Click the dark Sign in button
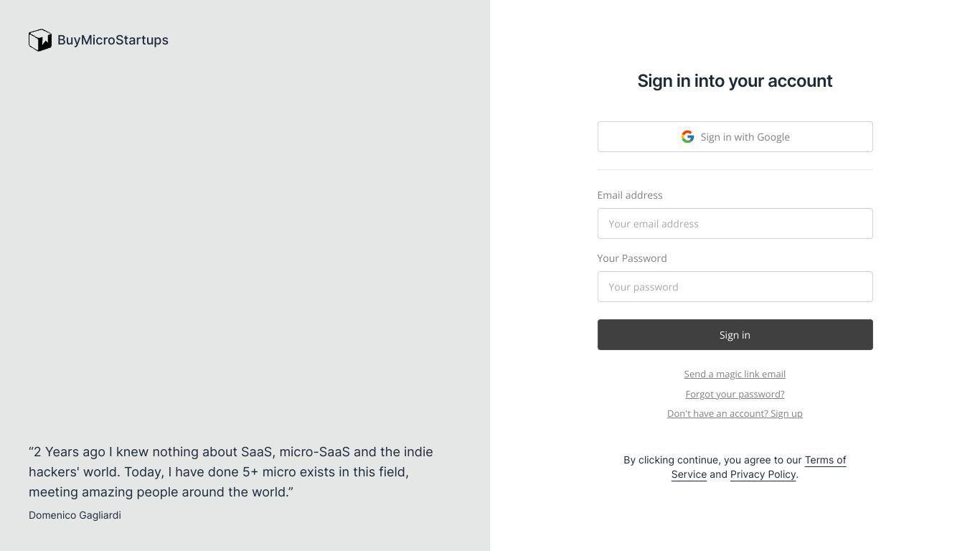980x551 pixels. point(735,334)
